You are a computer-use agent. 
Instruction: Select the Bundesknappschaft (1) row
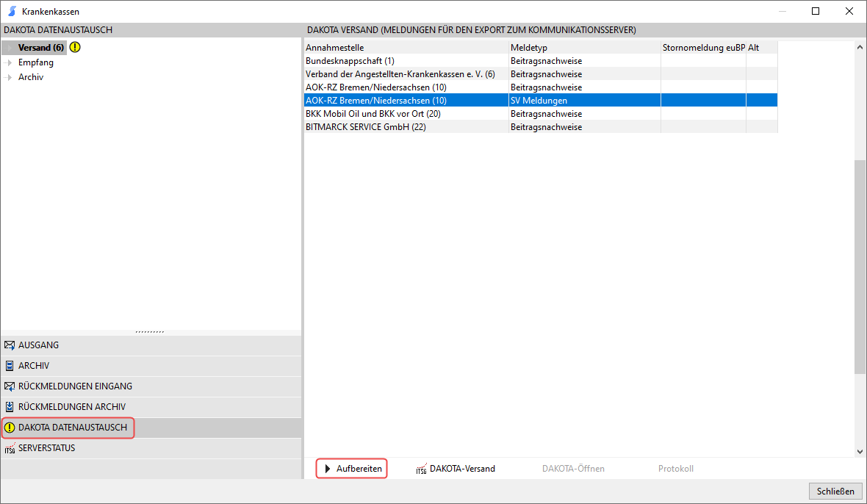click(x=541, y=61)
